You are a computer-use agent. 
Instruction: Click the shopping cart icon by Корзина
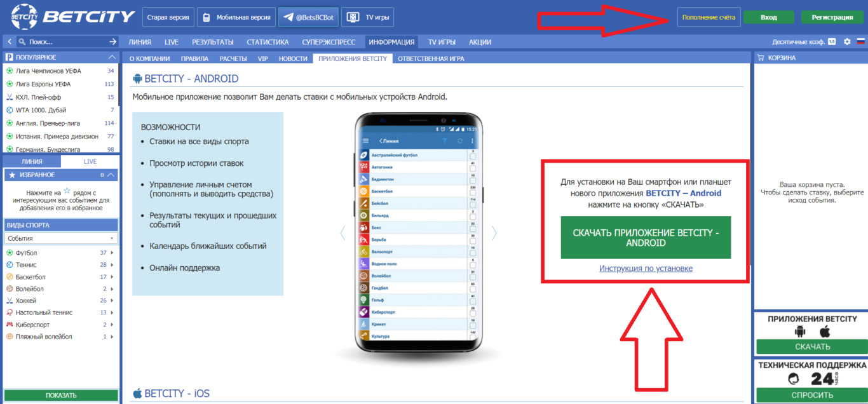tap(760, 58)
